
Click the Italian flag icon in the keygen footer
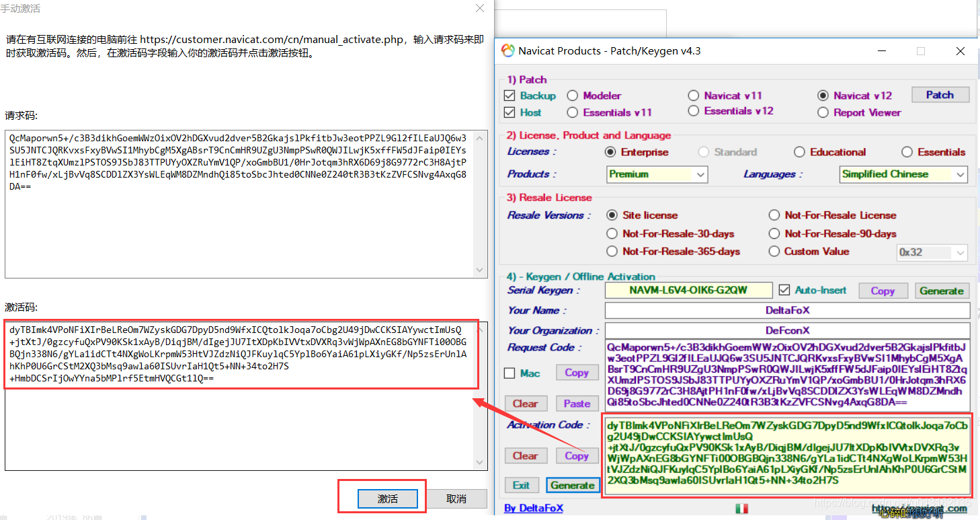[742, 508]
